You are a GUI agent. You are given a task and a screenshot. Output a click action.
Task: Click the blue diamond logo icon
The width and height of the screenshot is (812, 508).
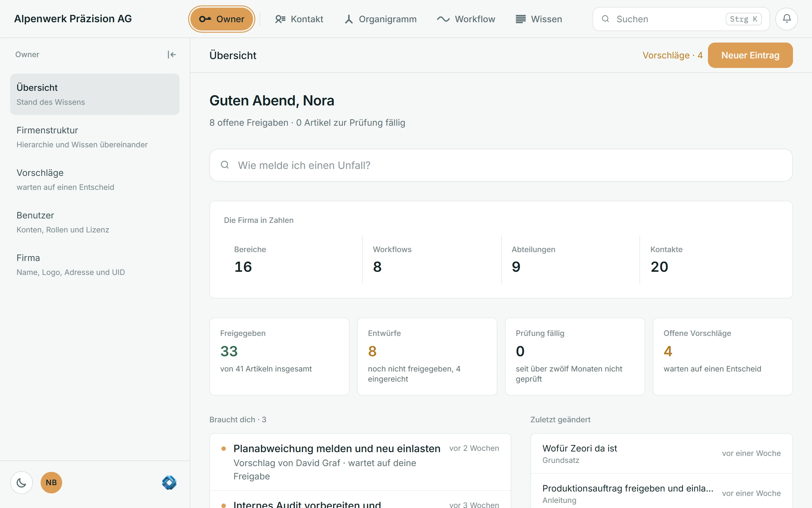tap(169, 483)
